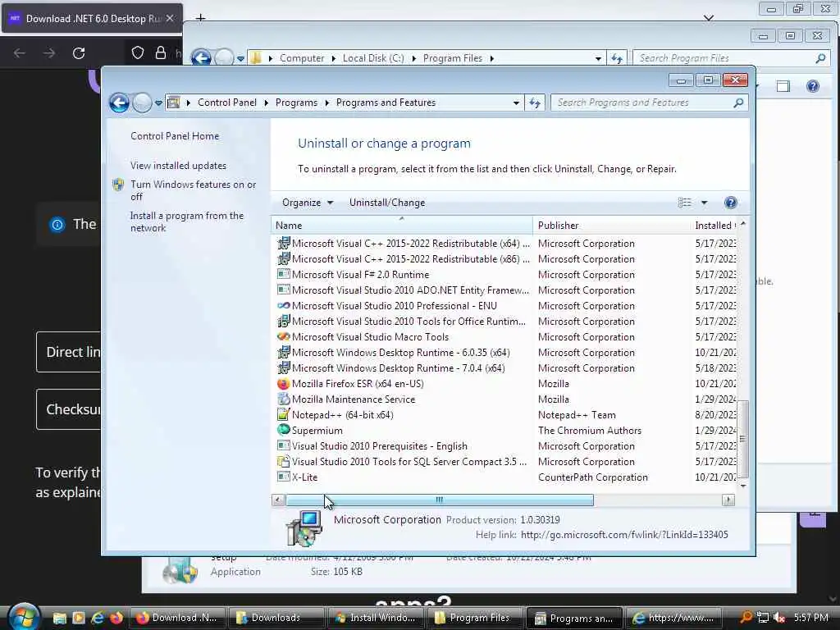Click Visual Studio 2010 Tools for Office Runtime icon

click(283, 321)
